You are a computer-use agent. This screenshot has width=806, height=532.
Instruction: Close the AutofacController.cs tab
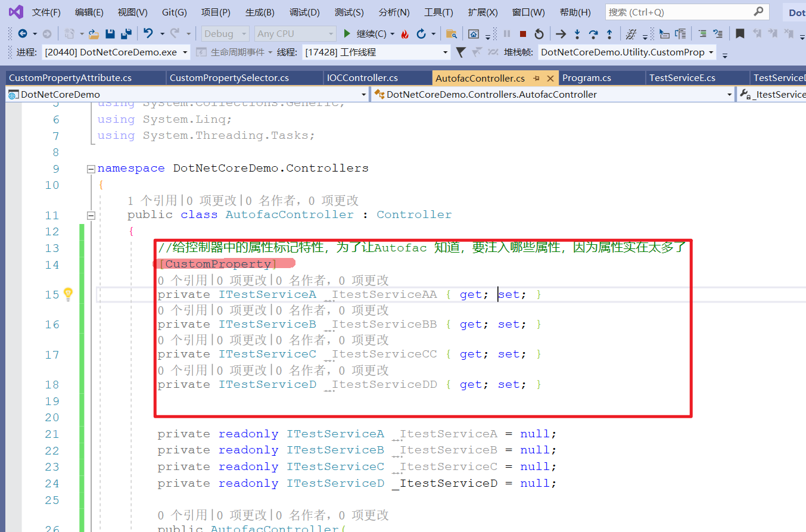click(x=550, y=78)
